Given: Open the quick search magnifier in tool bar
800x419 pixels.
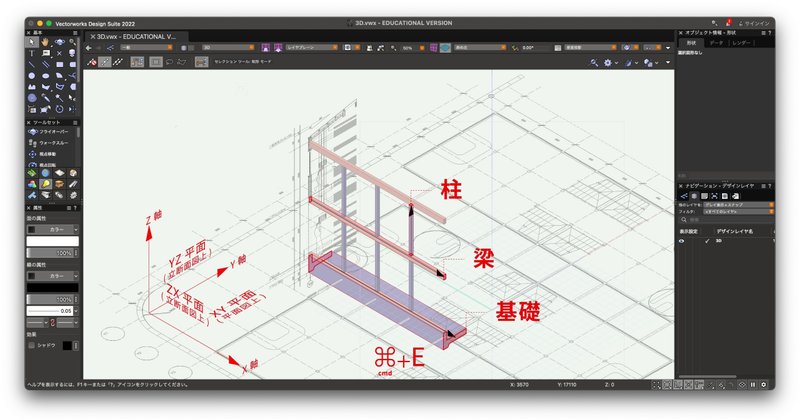Looking at the screenshot, I should click(594, 62).
